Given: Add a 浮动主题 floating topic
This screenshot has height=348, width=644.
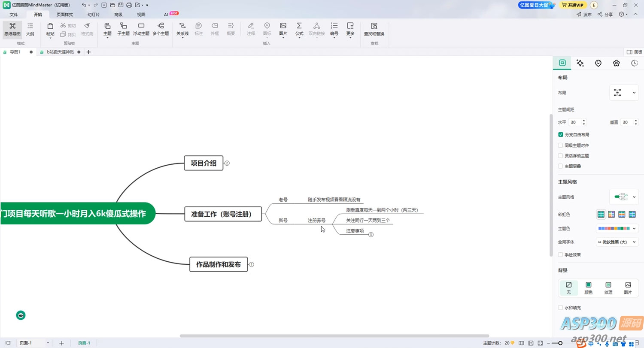Looking at the screenshot, I should 141,29.
